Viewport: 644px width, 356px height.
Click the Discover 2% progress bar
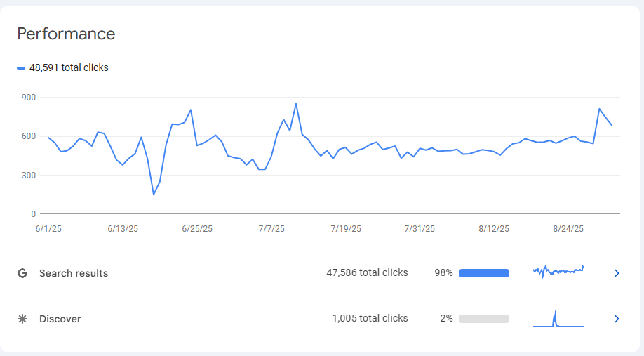[483, 319]
